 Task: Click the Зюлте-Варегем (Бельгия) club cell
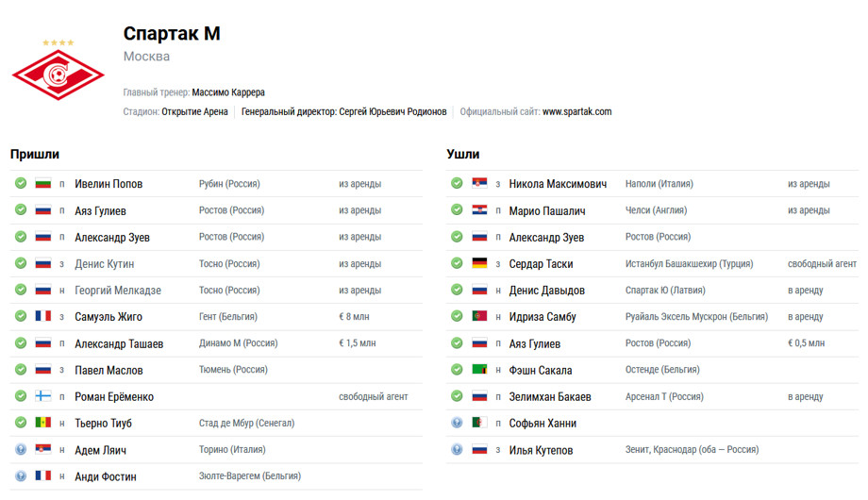pos(250,476)
